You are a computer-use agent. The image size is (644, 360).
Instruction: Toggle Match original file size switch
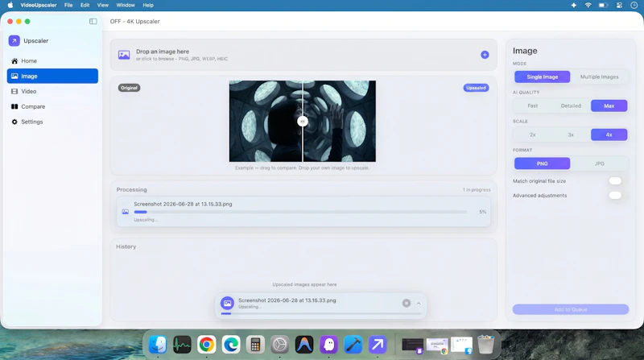(615, 181)
